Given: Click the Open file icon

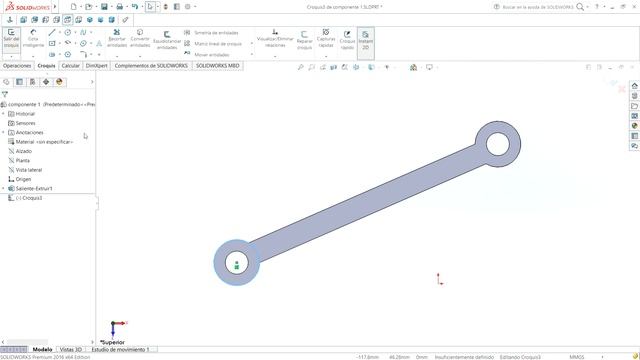Looking at the screenshot, I should pos(88,7).
